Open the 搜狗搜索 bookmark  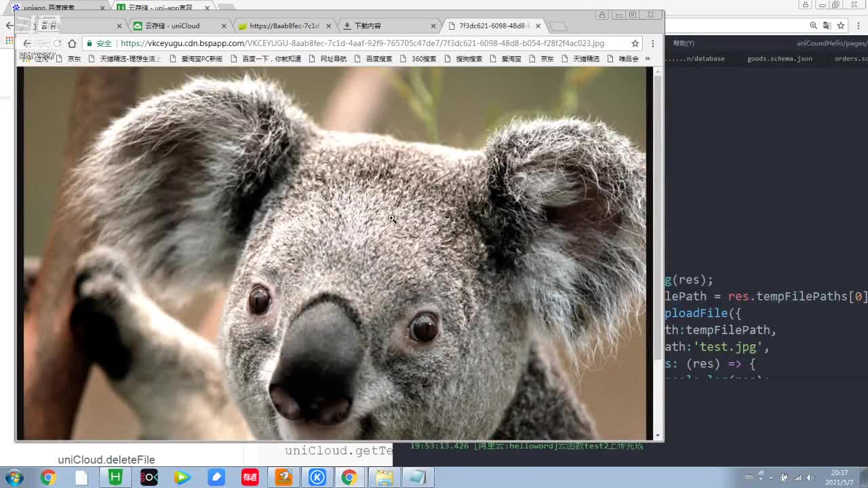(x=462, y=59)
